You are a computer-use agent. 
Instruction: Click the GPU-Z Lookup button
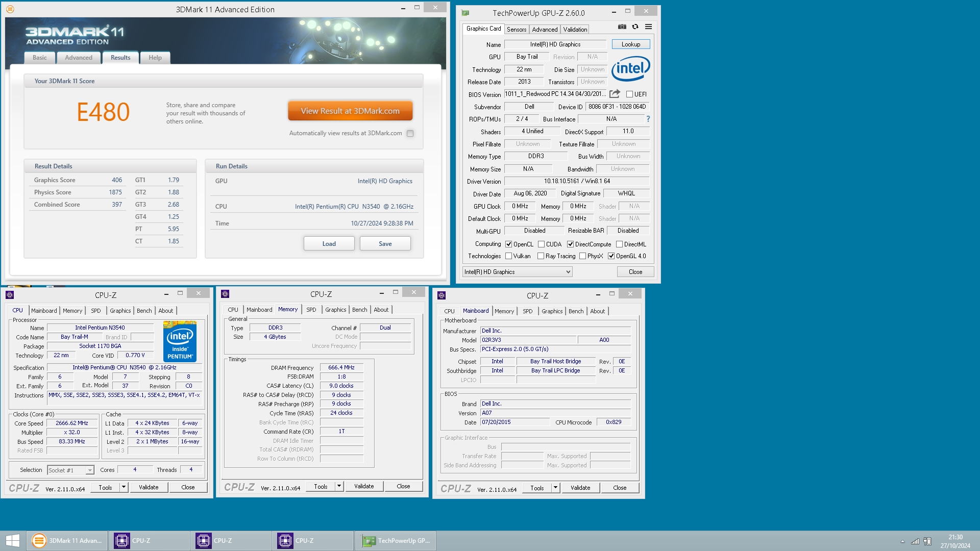(631, 44)
